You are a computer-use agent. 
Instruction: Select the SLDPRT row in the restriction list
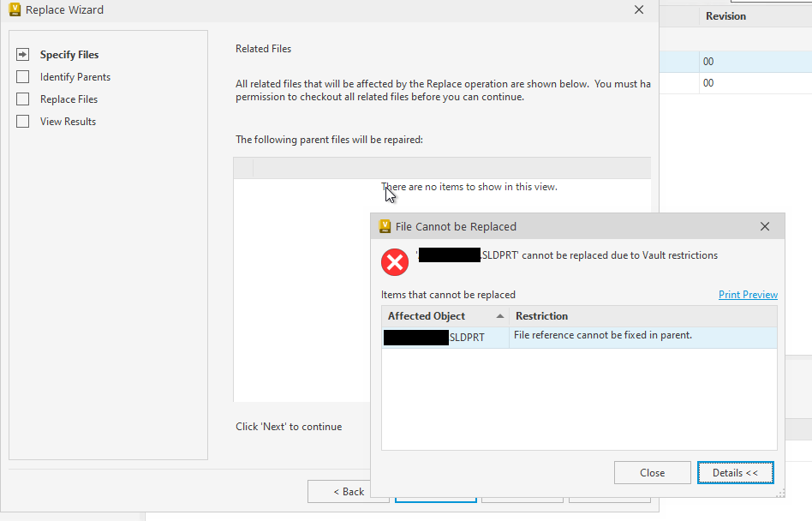[480, 338]
